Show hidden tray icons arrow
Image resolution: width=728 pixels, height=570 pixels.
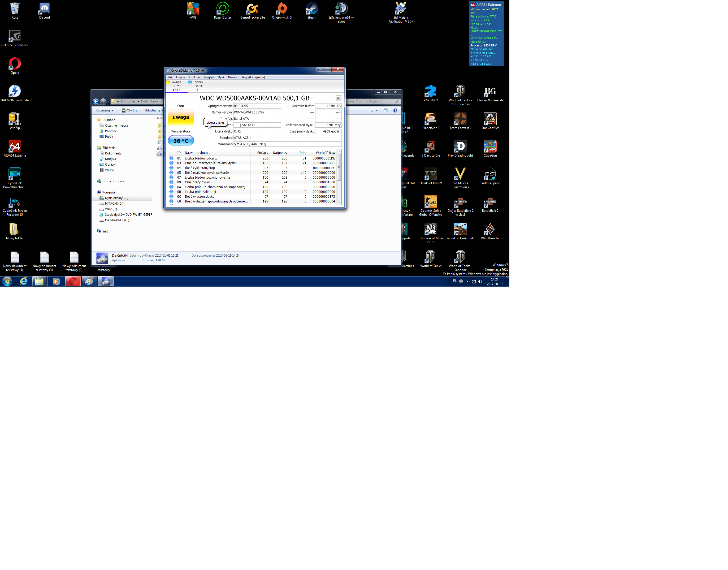click(467, 281)
